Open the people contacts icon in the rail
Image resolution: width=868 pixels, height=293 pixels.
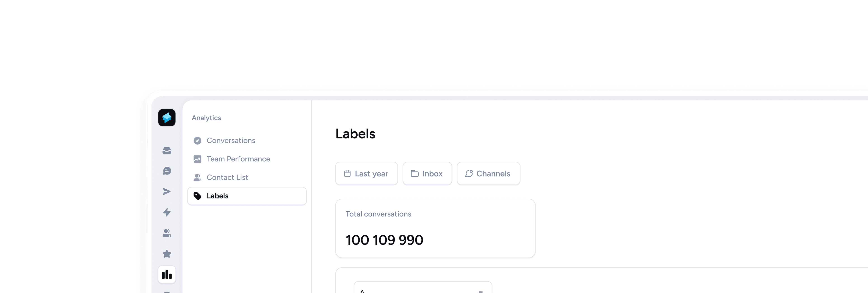[x=167, y=233]
